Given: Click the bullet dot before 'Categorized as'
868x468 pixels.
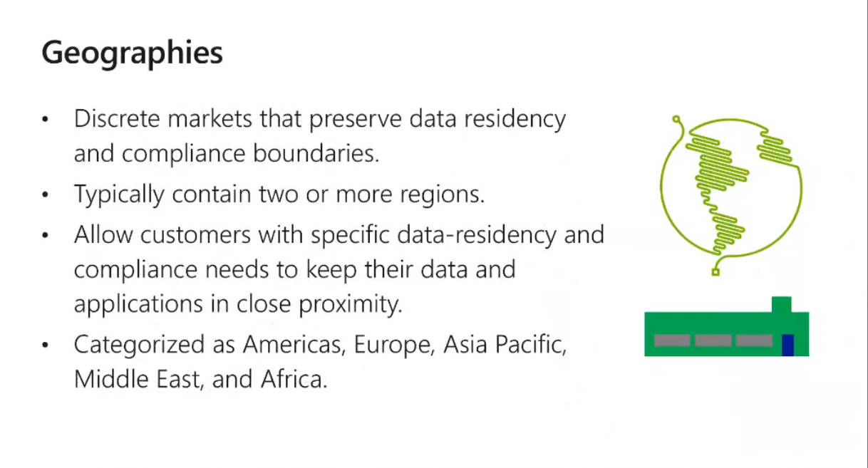Looking at the screenshot, I should 46,346.
